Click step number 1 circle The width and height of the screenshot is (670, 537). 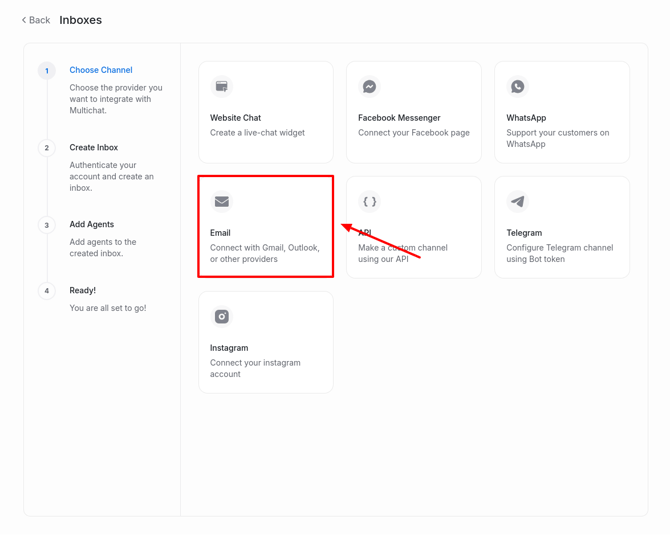tap(47, 71)
